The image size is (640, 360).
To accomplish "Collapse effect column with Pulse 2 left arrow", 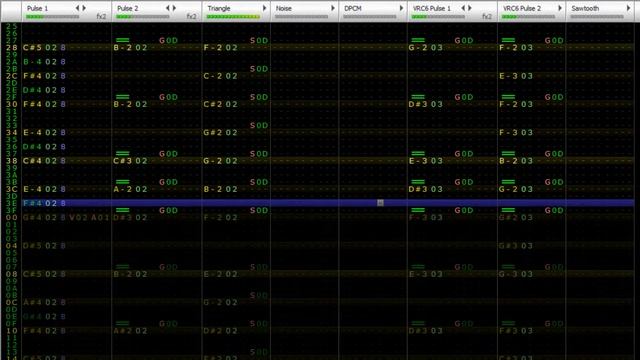I will pos(168,8).
